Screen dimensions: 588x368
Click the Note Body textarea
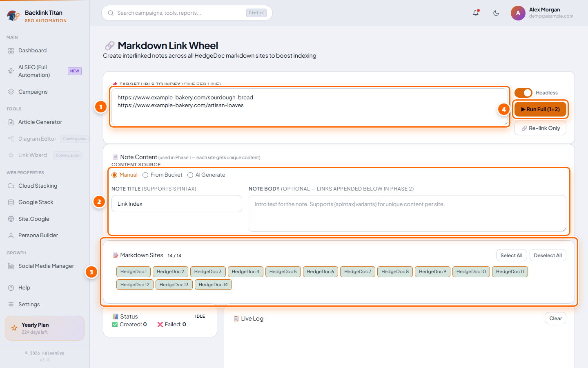click(x=408, y=213)
